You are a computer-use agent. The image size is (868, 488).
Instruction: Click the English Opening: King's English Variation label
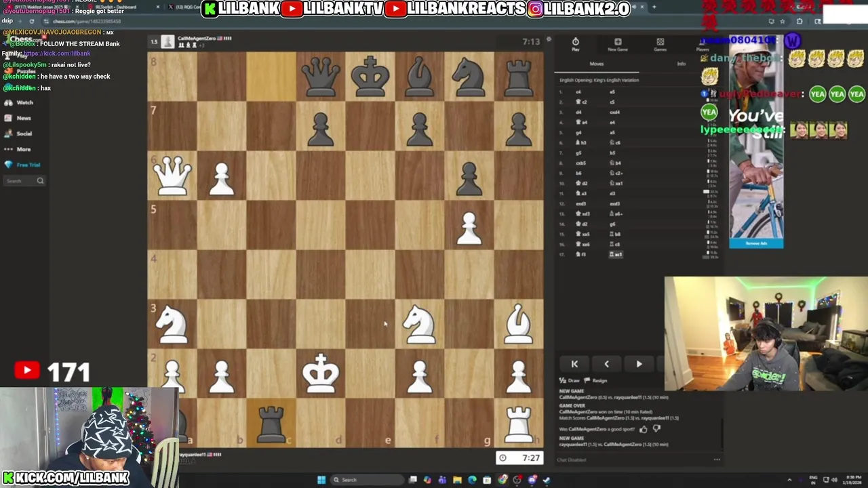[x=599, y=80]
